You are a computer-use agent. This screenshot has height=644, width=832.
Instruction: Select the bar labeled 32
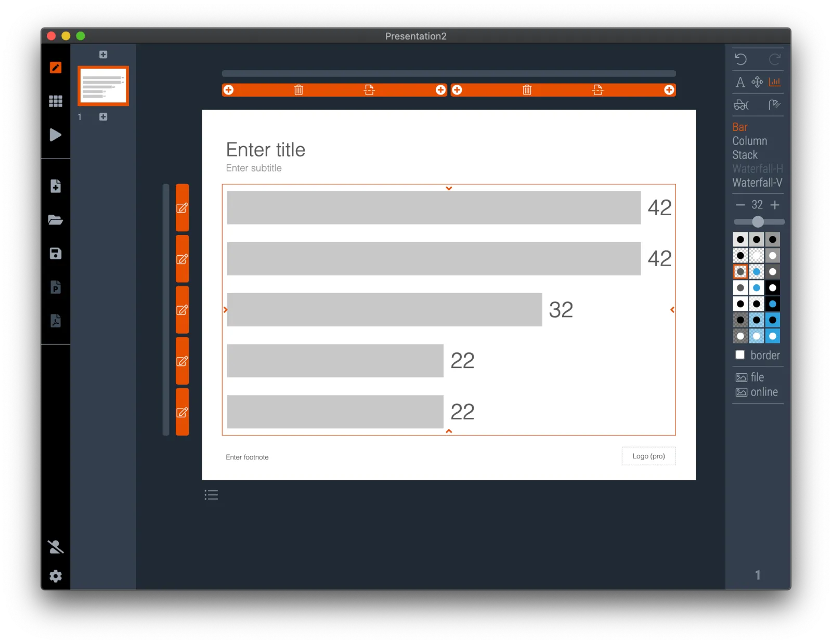click(384, 310)
